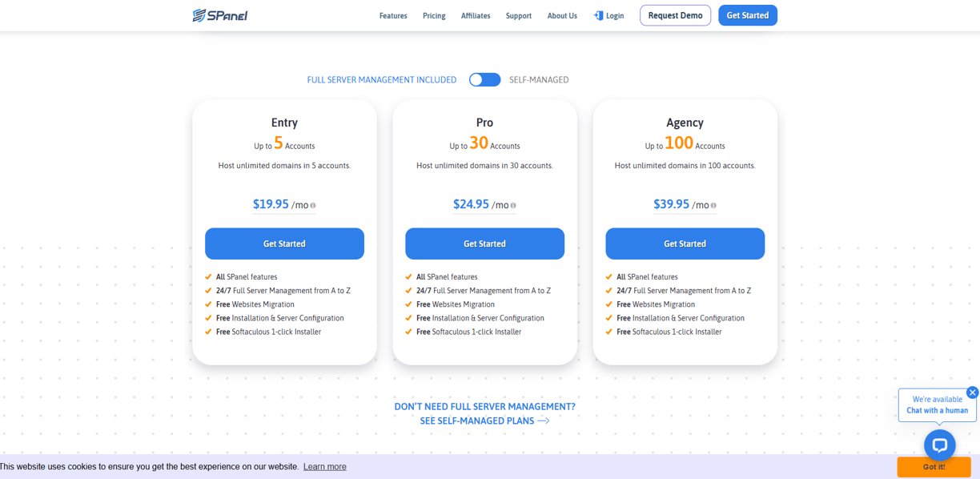Click Entry's 24/7 Full Server Management checkmark
980x479 pixels.
click(x=209, y=291)
